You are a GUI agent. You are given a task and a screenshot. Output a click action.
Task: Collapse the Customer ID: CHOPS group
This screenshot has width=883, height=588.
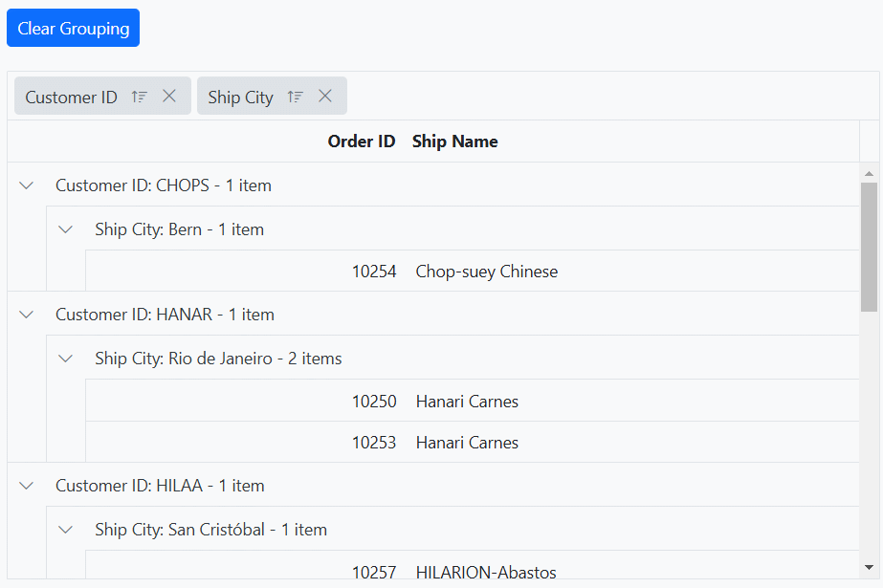coord(27,185)
